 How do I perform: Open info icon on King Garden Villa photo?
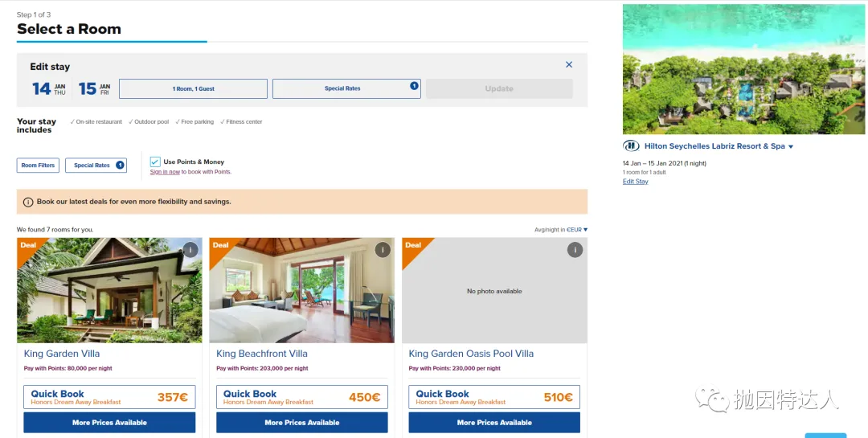(190, 250)
